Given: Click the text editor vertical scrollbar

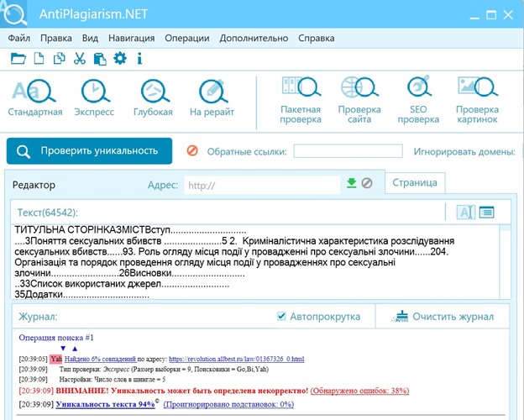Looking at the screenshot, I should 505,261.
